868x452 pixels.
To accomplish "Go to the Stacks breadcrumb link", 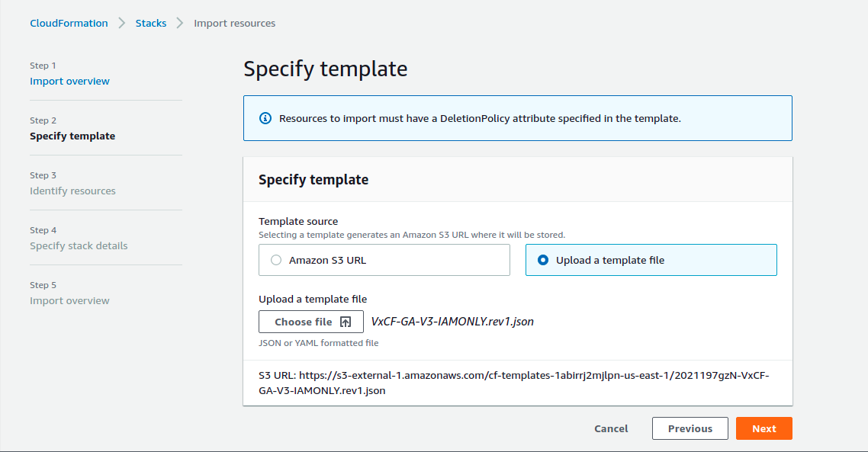I will [x=151, y=24].
